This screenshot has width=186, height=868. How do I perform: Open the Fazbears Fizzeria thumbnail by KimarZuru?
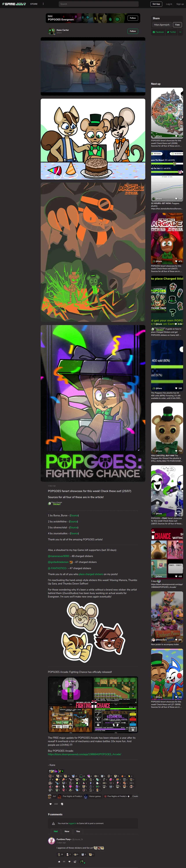coord(167,616)
